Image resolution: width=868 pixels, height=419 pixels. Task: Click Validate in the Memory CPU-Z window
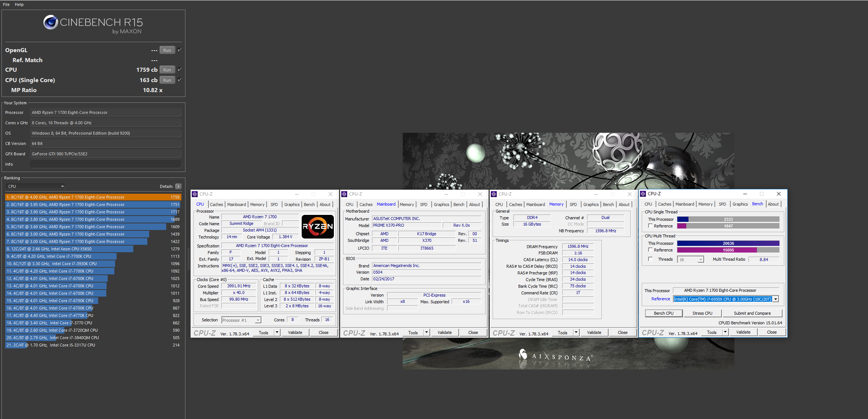[594, 332]
